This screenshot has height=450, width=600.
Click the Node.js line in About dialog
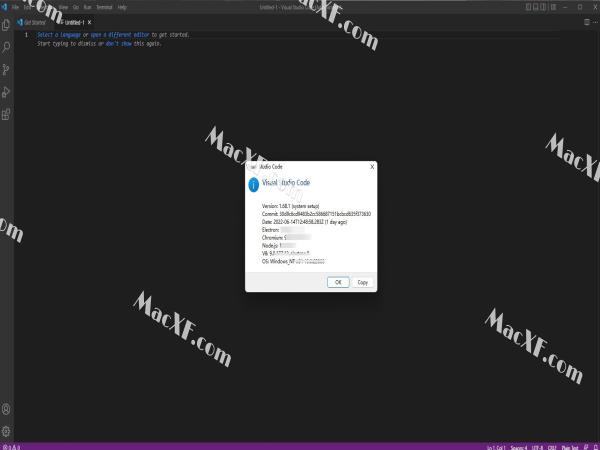click(279, 246)
